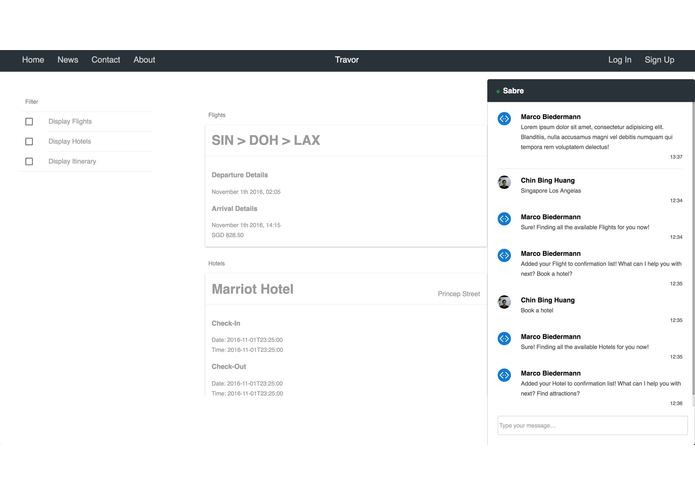Click the 13:37 message timestamp
Screen dimensions: 695x494
[x=676, y=157]
